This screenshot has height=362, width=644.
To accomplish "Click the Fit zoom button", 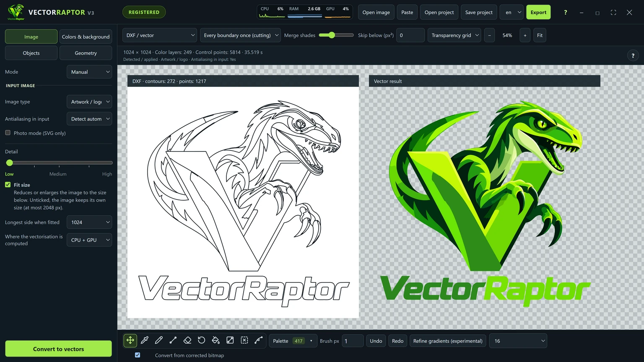I will click(x=540, y=35).
